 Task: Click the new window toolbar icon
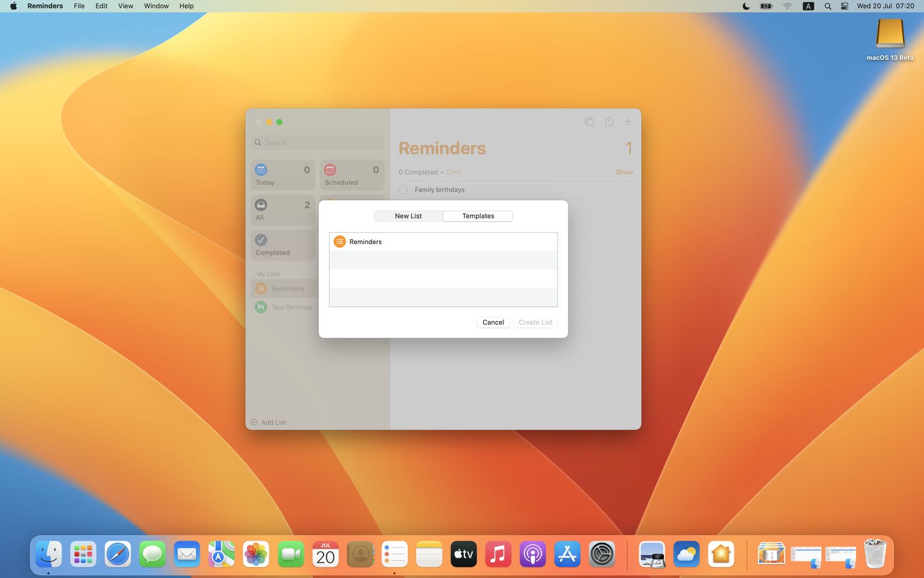pyautogui.click(x=589, y=121)
